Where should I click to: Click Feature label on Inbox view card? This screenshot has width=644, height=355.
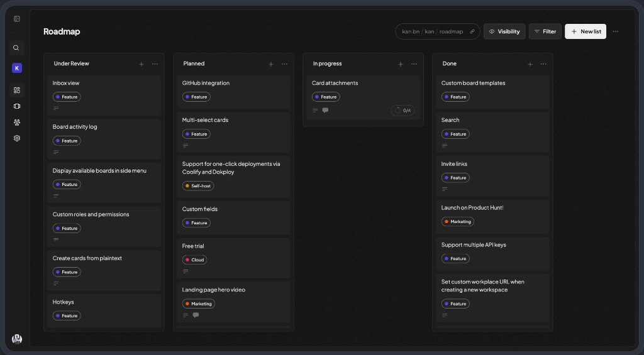[x=67, y=97]
